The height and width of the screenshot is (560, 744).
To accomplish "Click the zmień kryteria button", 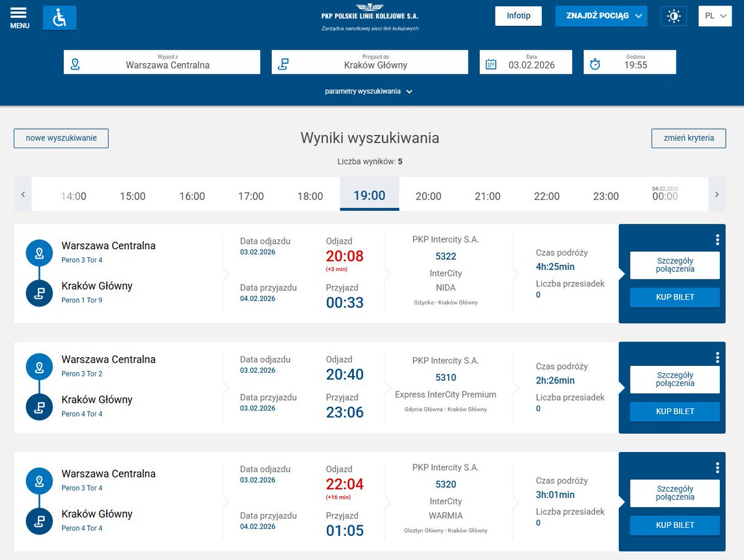I will tap(689, 138).
